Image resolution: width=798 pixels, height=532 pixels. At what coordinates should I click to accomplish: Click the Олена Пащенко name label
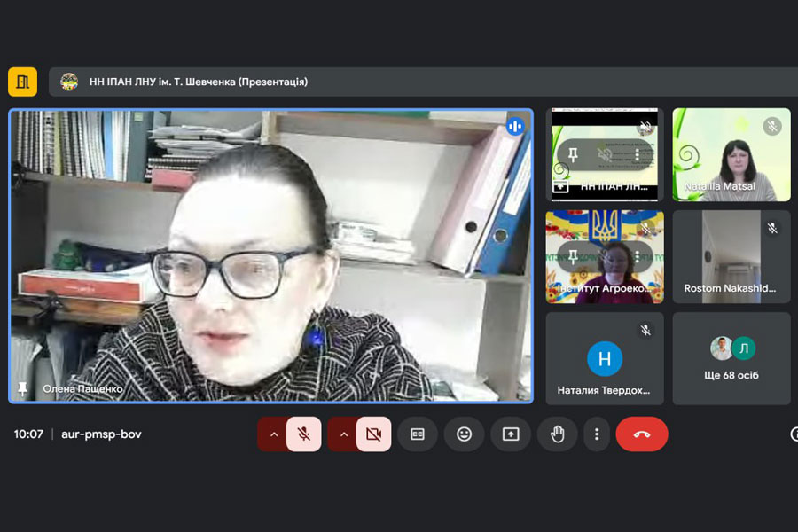pyautogui.click(x=82, y=389)
